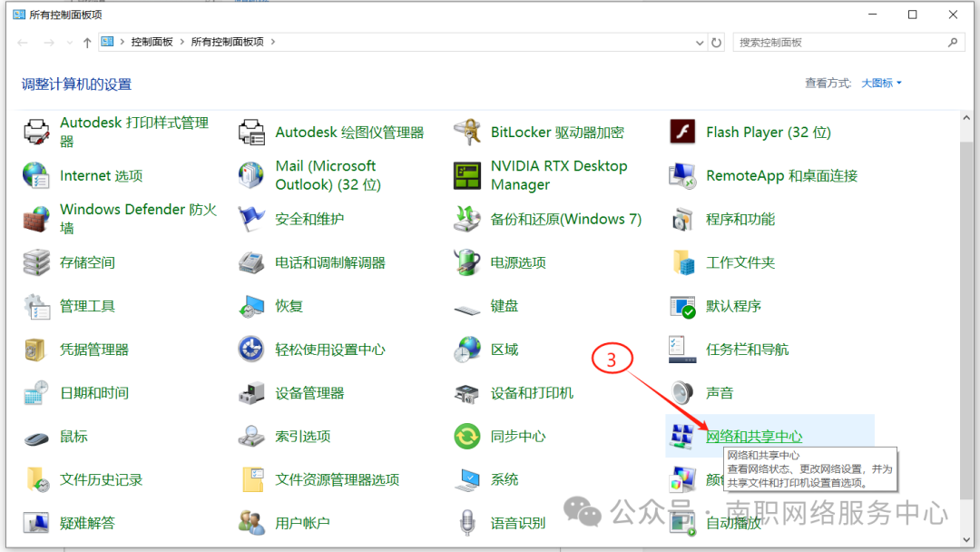Viewport: 980px width, 552px height.
Task: Open the 用户帐户 icon
Action: click(x=252, y=523)
